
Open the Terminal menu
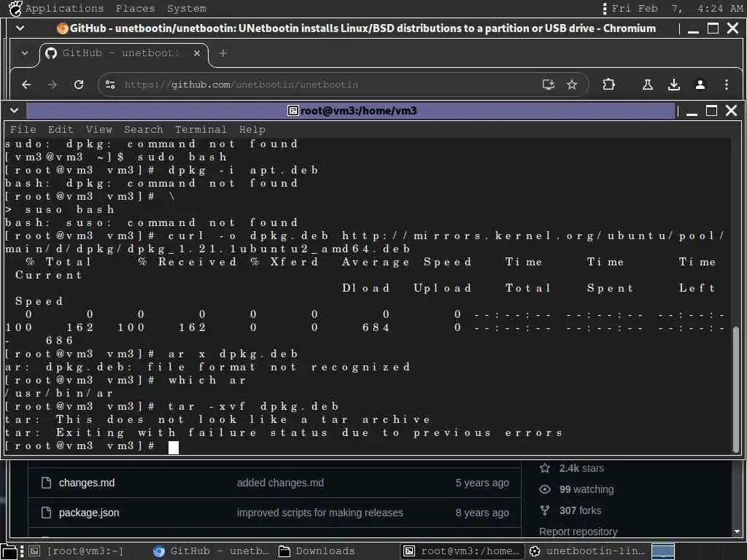(201, 130)
